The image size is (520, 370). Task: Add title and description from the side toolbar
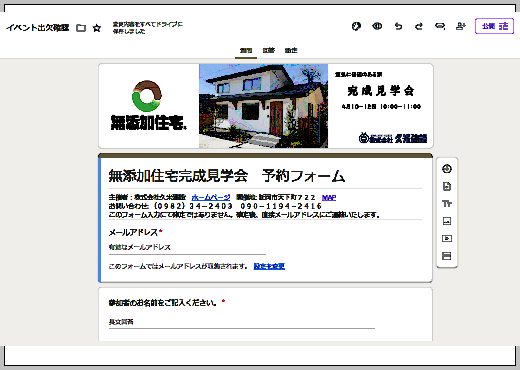(x=447, y=204)
